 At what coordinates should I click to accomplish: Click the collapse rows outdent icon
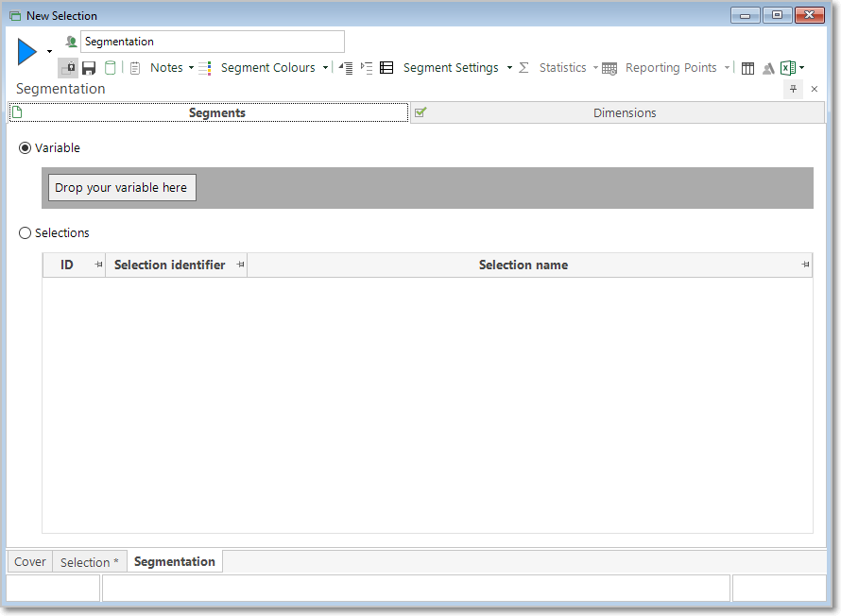coord(346,68)
